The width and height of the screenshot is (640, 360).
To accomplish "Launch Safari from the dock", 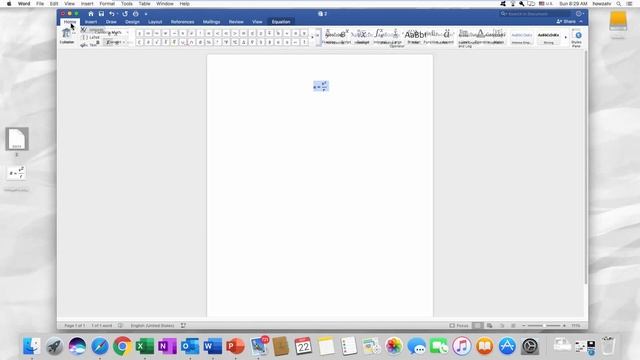I will pyautogui.click(x=100, y=346).
